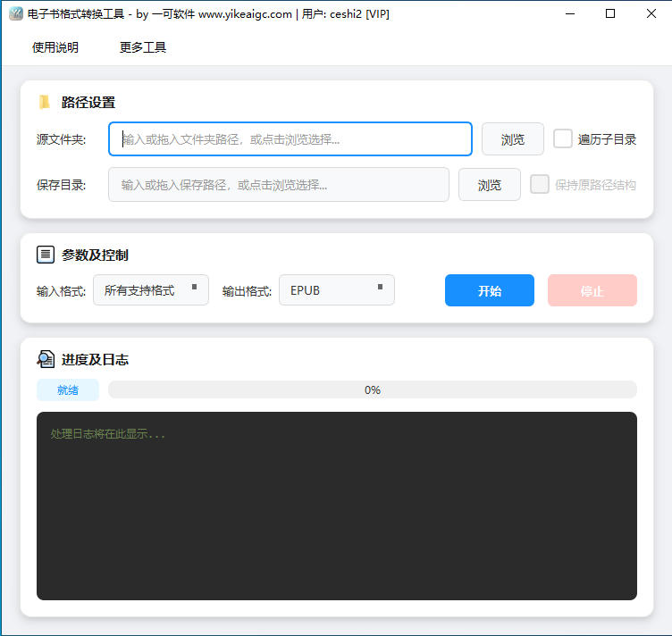Click the 路径设置 section heading
This screenshot has height=636, width=672.
[88, 103]
